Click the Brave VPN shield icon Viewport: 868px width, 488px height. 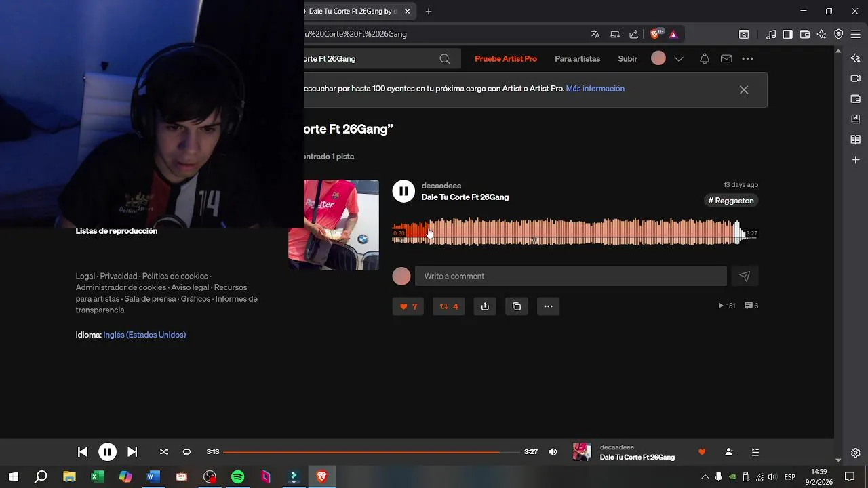(839, 34)
